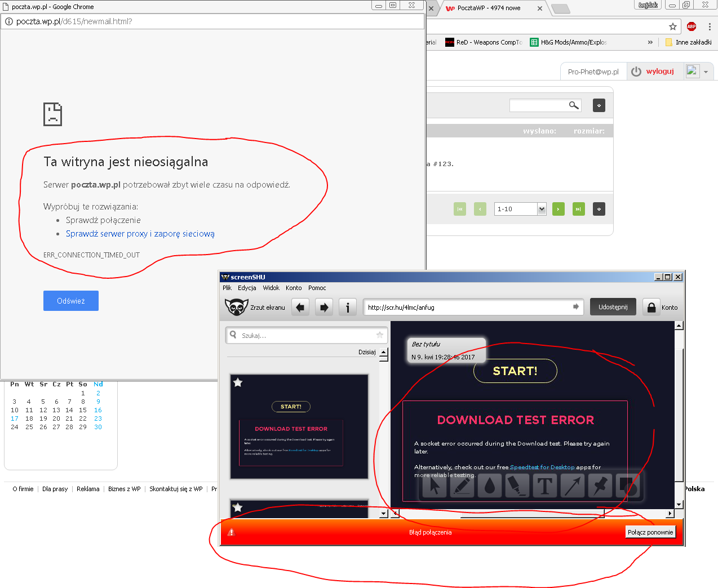Screen dimensions: 718x588
Task: Open the info button in screenSHU
Action: pos(348,308)
